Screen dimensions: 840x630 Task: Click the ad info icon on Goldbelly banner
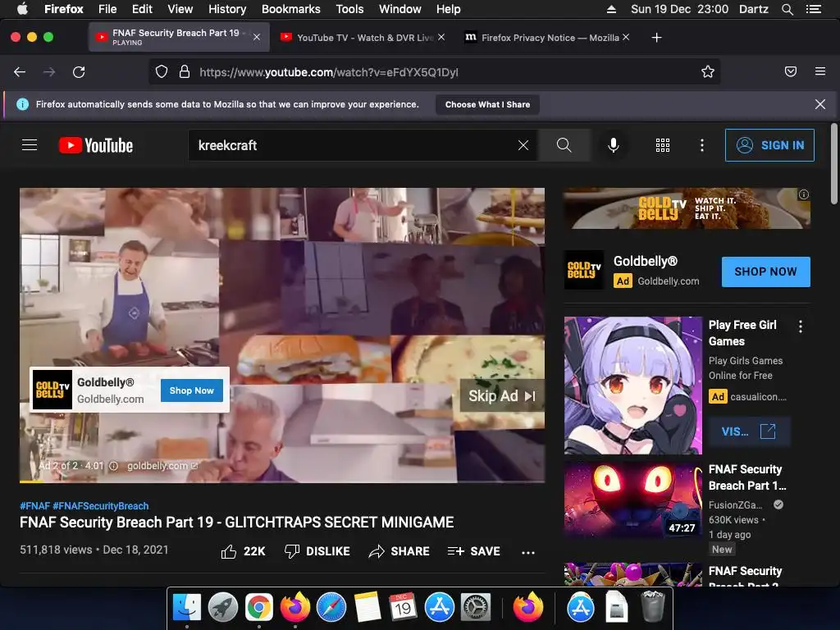coord(804,194)
